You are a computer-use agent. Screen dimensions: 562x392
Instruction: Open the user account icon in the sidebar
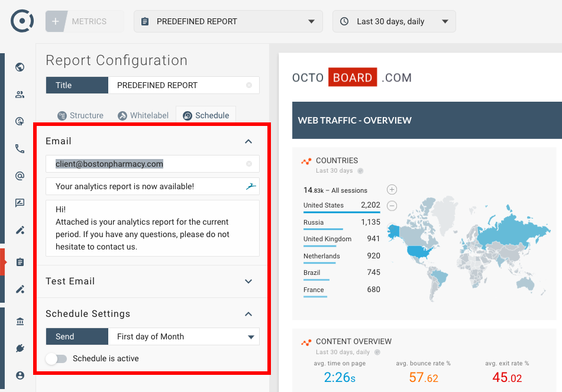point(20,375)
